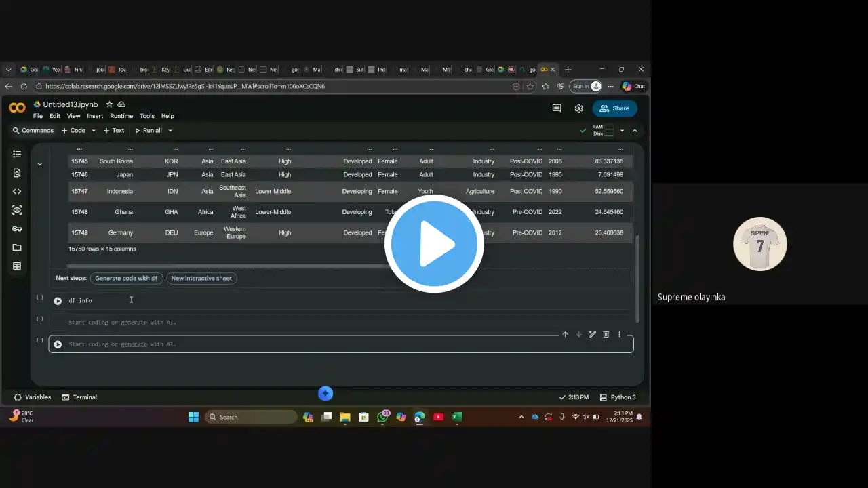Open the Insert menu
Image resolution: width=868 pixels, height=488 pixels.
tap(95, 116)
